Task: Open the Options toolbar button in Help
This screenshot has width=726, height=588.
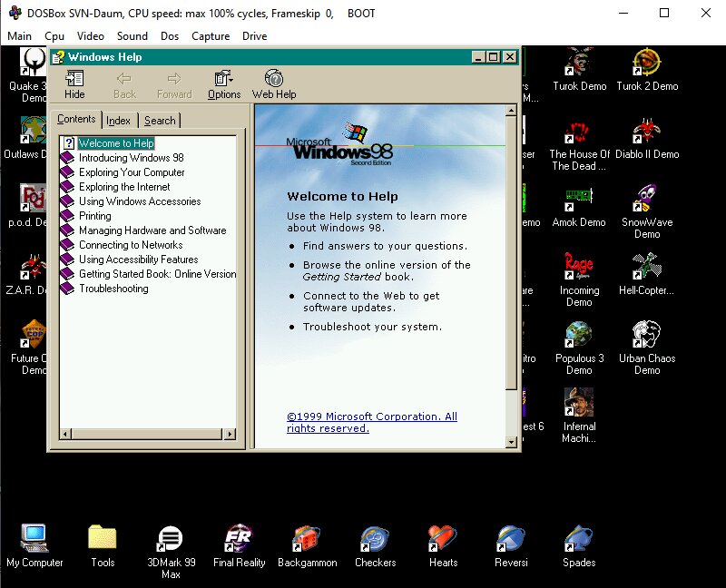Action: click(224, 84)
